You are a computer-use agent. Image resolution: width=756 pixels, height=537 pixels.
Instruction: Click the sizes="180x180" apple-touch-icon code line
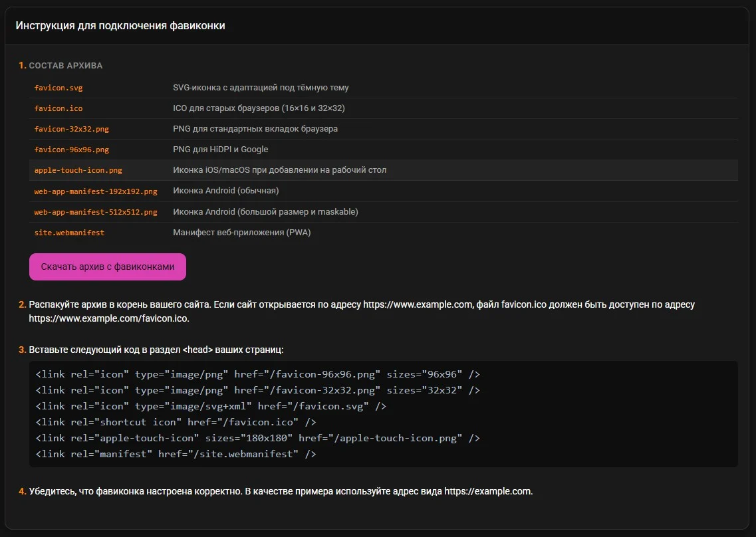[257, 438]
